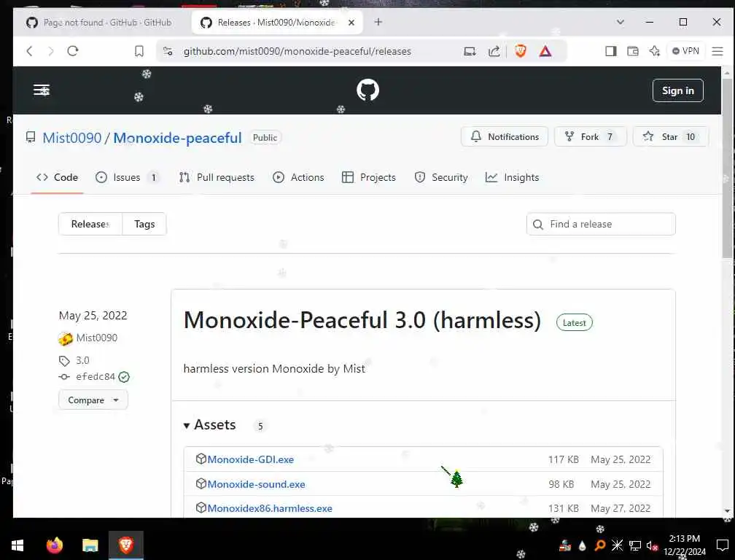Viewport: 735px width, 560px height.
Task: Open the tab list chevron dropdown
Action: tap(620, 22)
